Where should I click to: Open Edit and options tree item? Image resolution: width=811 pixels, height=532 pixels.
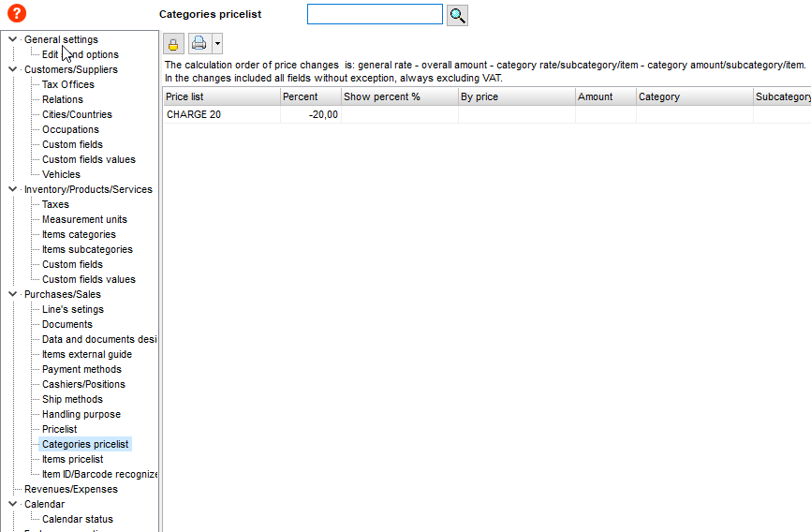point(81,54)
